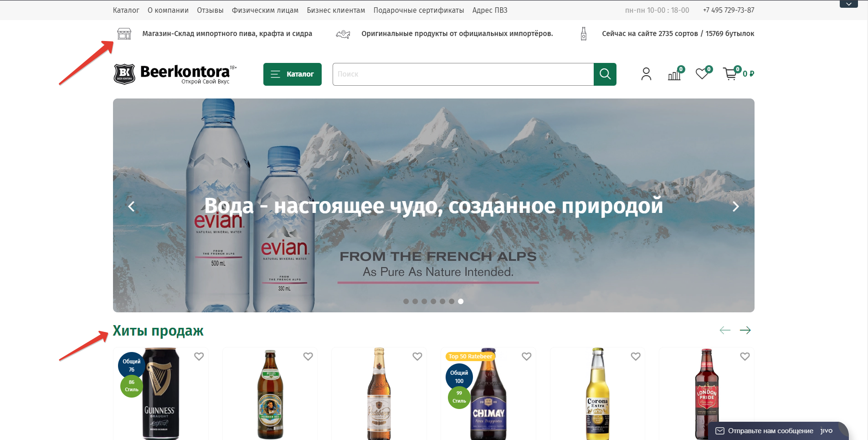
Task: Open 'Физическим лицам' menu item
Action: click(x=265, y=10)
